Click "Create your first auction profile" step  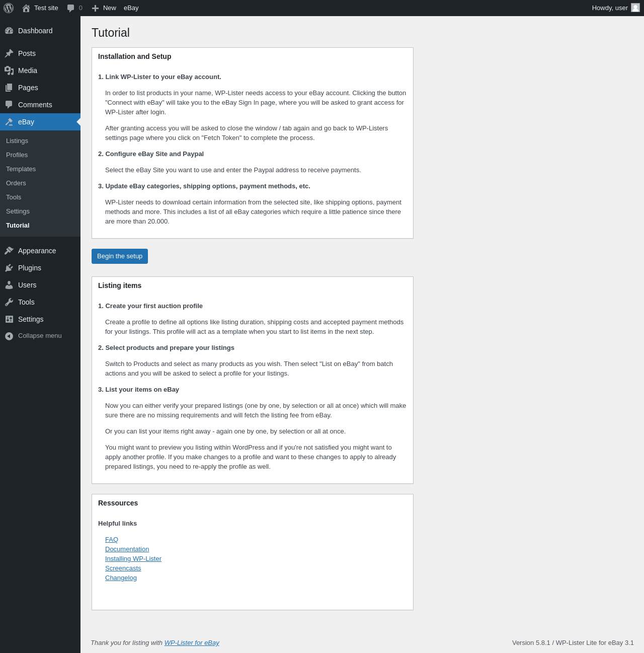point(150,306)
